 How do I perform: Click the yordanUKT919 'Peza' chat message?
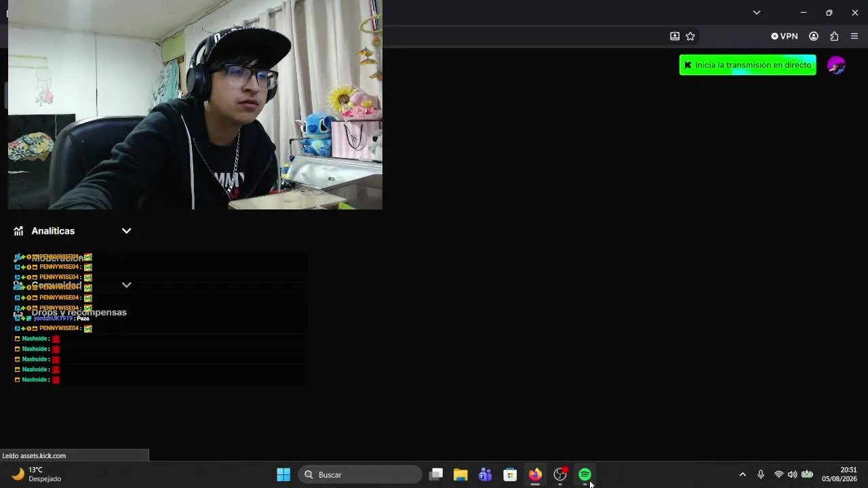(x=52, y=318)
